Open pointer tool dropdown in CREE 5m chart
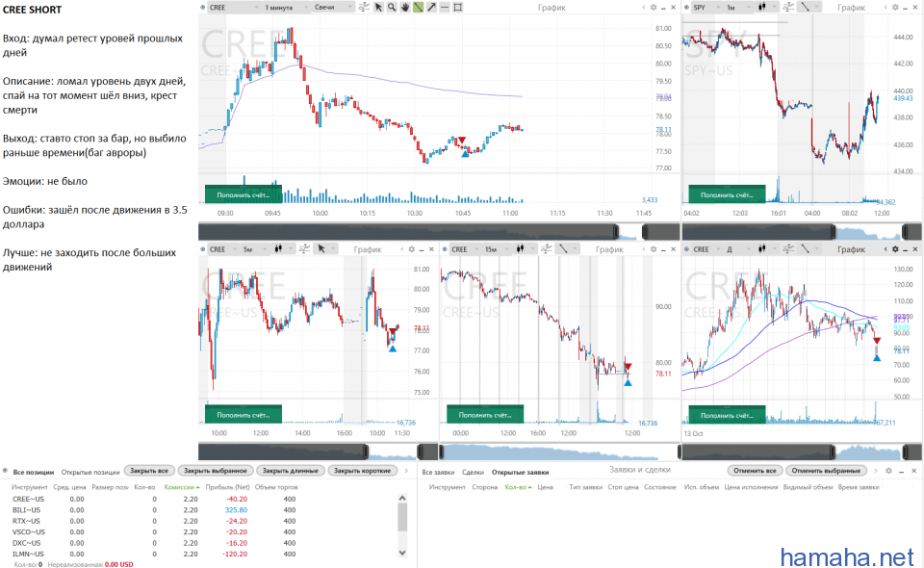The image size is (924, 568). 326,249
